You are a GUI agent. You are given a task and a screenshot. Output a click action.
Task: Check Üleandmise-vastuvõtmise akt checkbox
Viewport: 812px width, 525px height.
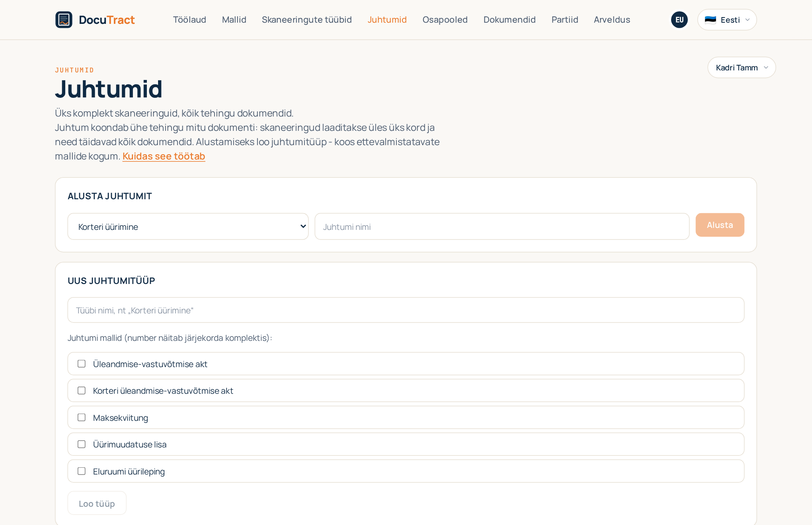pyautogui.click(x=82, y=364)
